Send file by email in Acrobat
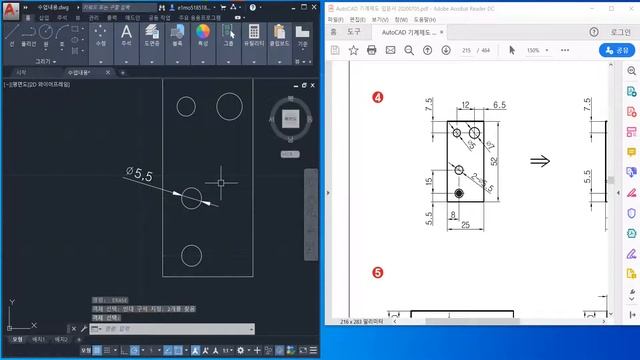The image size is (640, 360). (x=390, y=50)
